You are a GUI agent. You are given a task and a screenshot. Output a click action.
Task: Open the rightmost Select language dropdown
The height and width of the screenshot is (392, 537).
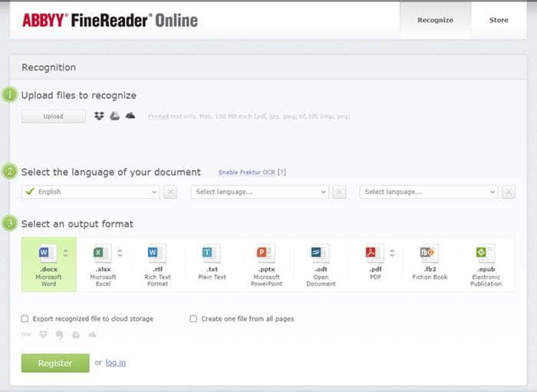[x=429, y=192]
